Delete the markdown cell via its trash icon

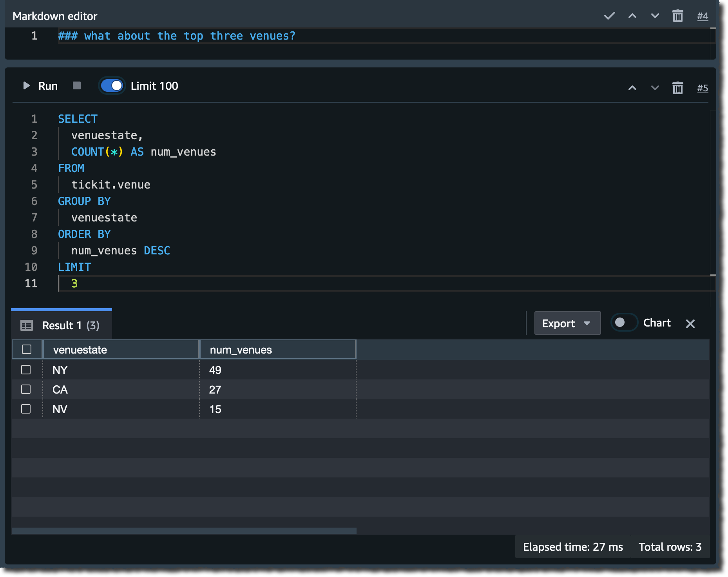coord(679,16)
